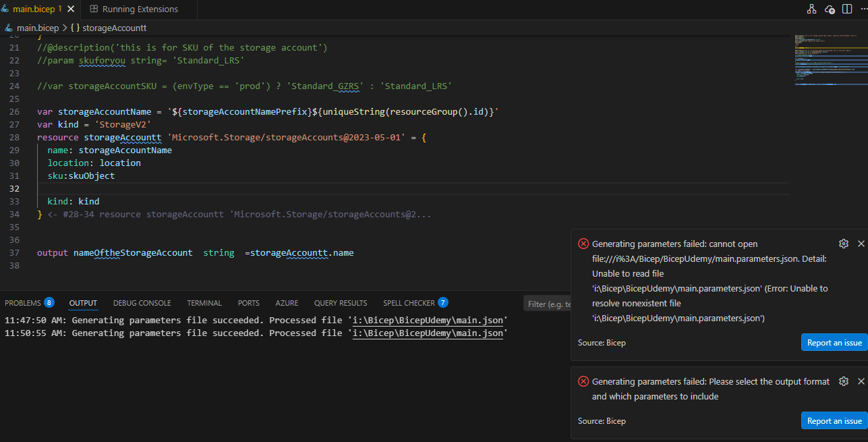868x442 pixels.
Task: Place cursor on empty line 32
Action: tap(413, 189)
